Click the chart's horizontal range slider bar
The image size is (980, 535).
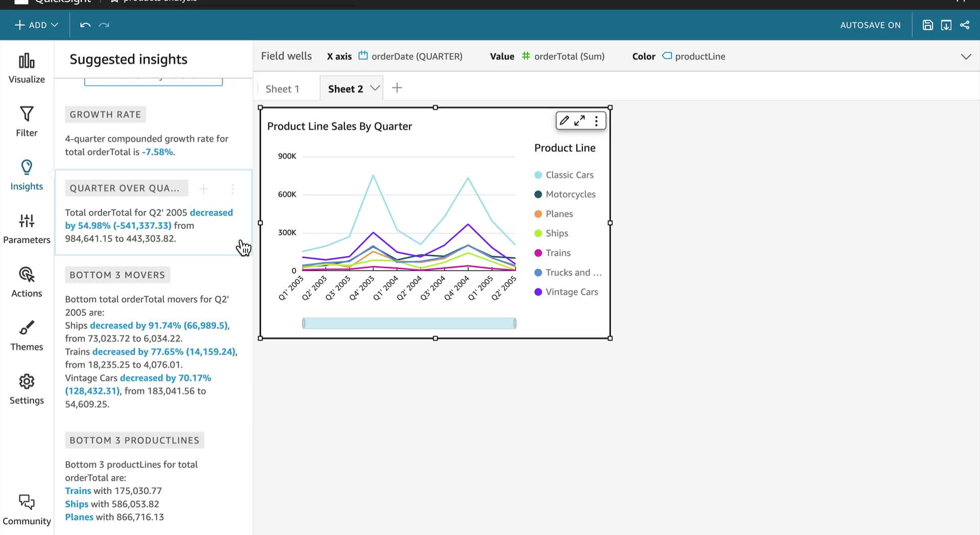coord(409,323)
